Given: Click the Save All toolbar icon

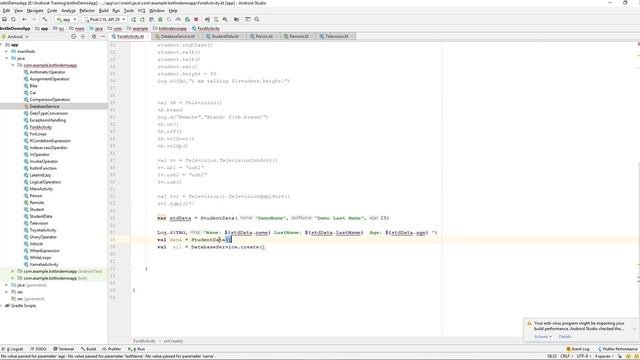Looking at the screenshot, I should coord(4,19).
